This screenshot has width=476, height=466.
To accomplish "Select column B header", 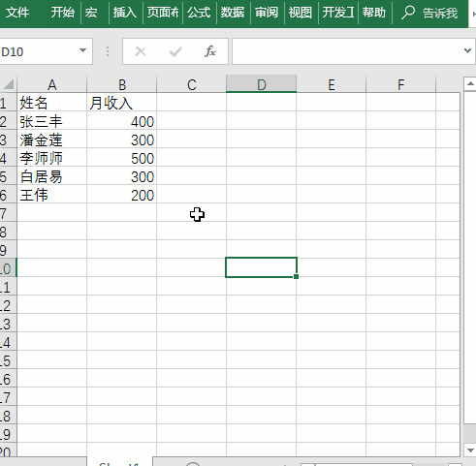I will pyautogui.click(x=122, y=84).
